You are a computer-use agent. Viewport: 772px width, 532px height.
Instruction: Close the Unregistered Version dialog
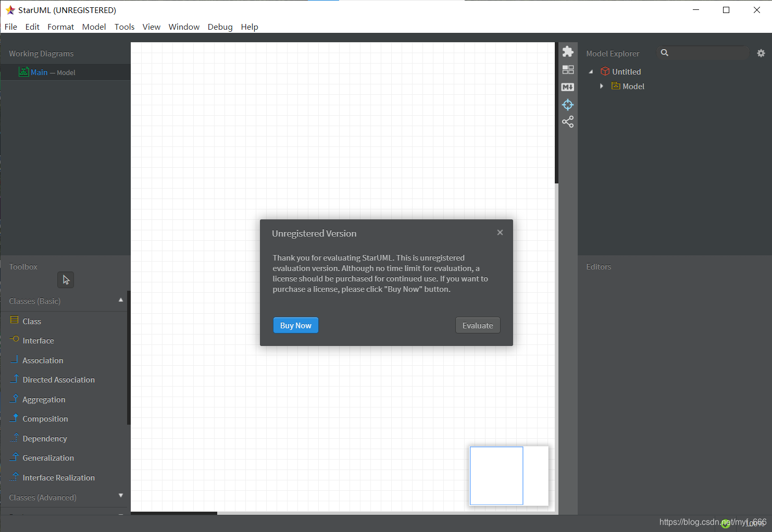(x=500, y=232)
